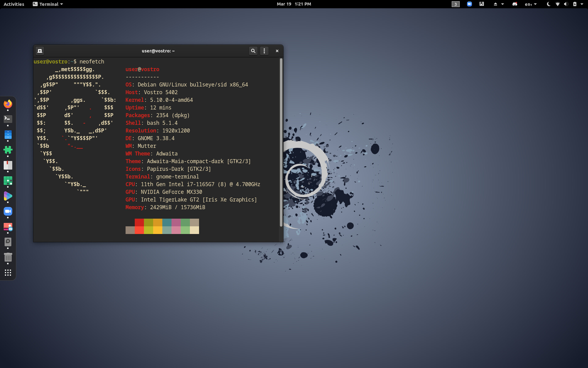Click the 'GPU: Intel TigerLake GT2' line
The image size is (588, 368).
click(x=191, y=200)
